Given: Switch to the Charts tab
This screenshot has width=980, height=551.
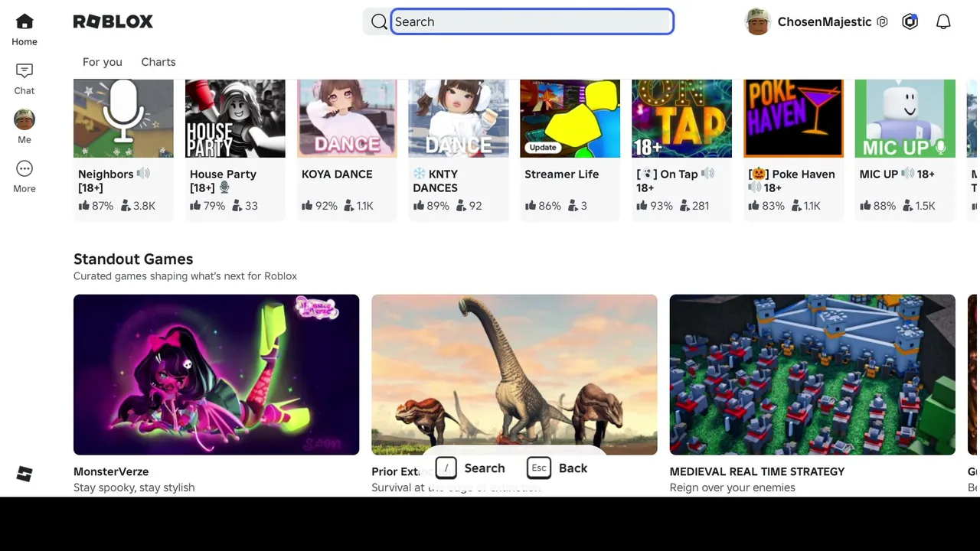Looking at the screenshot, I should pos(158,62).
